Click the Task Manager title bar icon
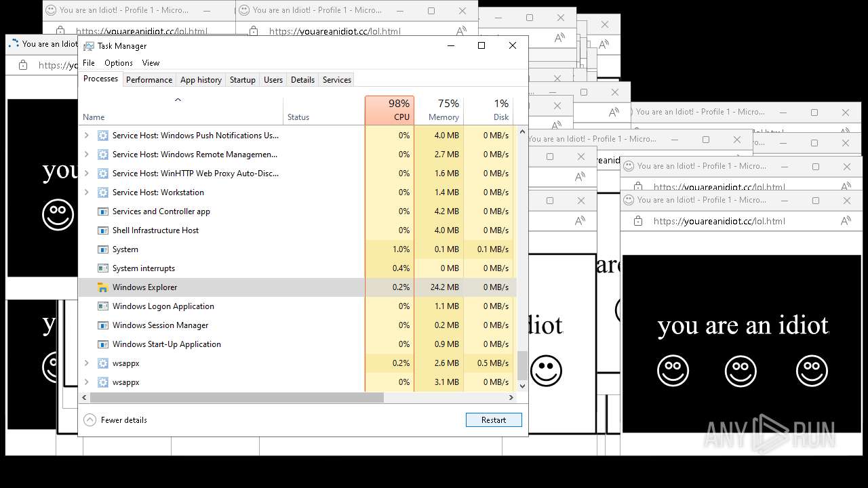 click(89, 46)
